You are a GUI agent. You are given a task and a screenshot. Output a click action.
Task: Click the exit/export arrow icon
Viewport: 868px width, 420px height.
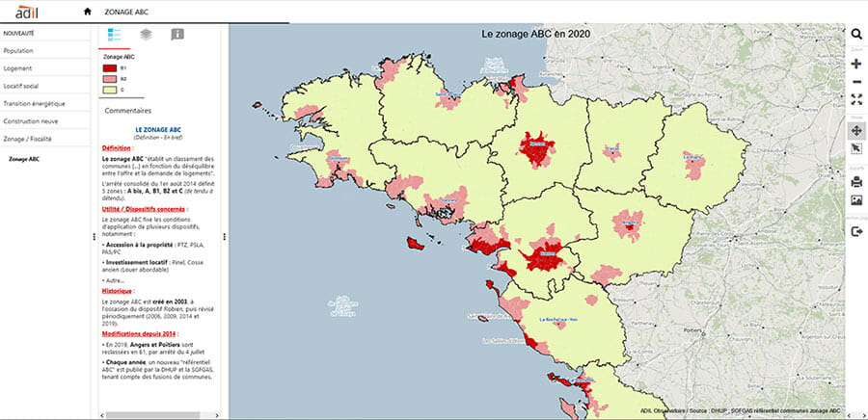pyautogui.click(x=856, y=231)
